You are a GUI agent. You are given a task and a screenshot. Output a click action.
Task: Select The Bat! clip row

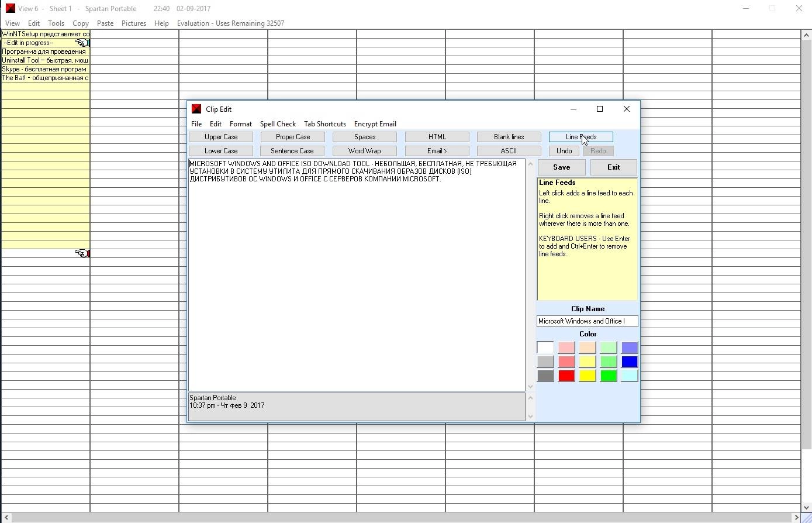[46, 78]
